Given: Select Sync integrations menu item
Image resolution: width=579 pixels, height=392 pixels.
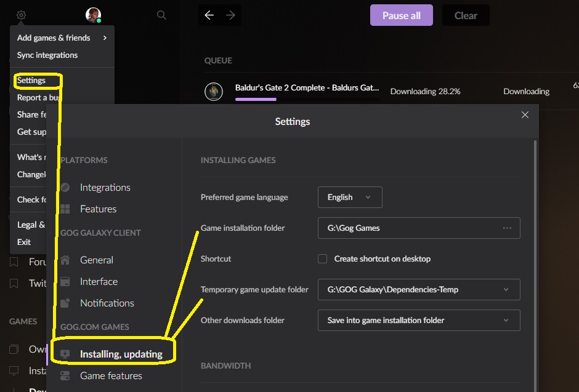Looking at the screenshot, I should tap(47, 55).
